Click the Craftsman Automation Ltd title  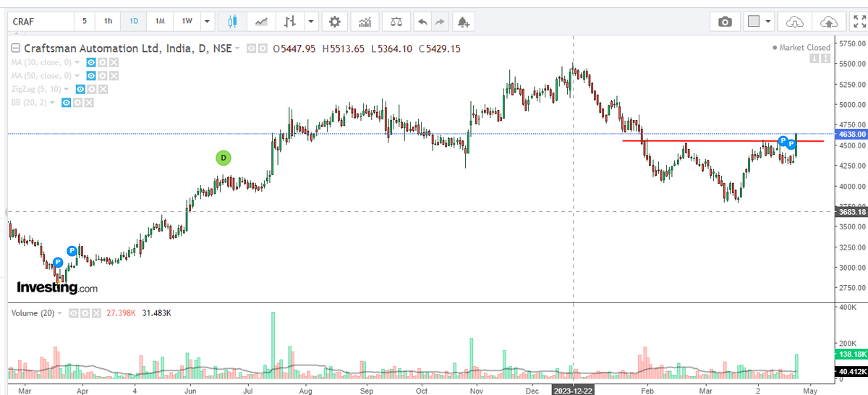127,48
